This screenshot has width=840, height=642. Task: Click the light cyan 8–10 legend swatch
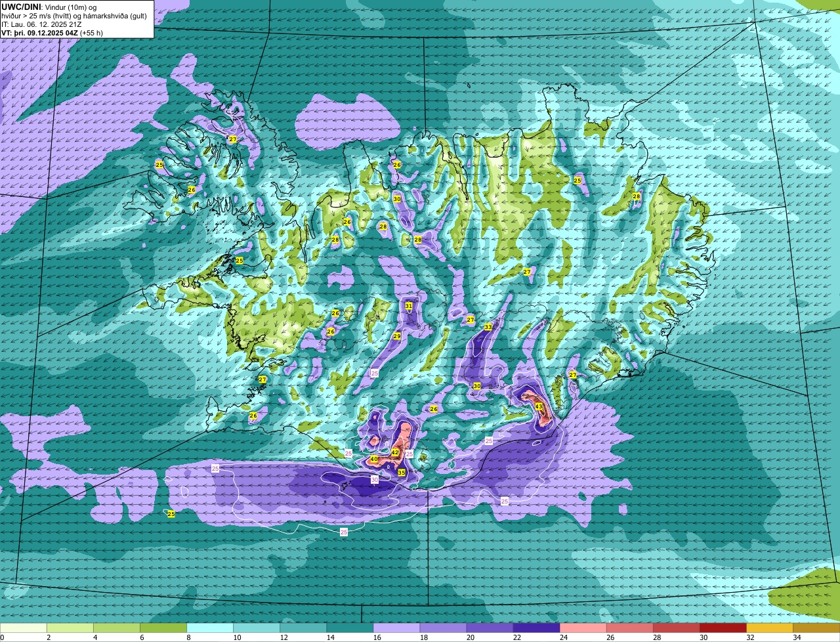pyautogui.click(x=210, y=628)
